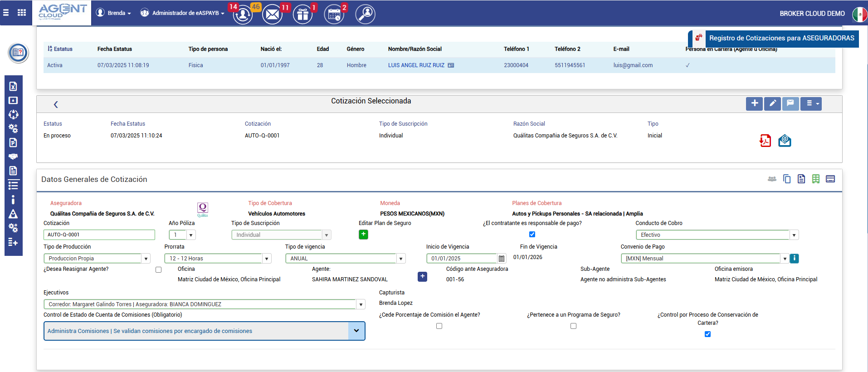The image size is (868, 372).
Task: Click the P document sidebar icon
Action: point(13,142)
